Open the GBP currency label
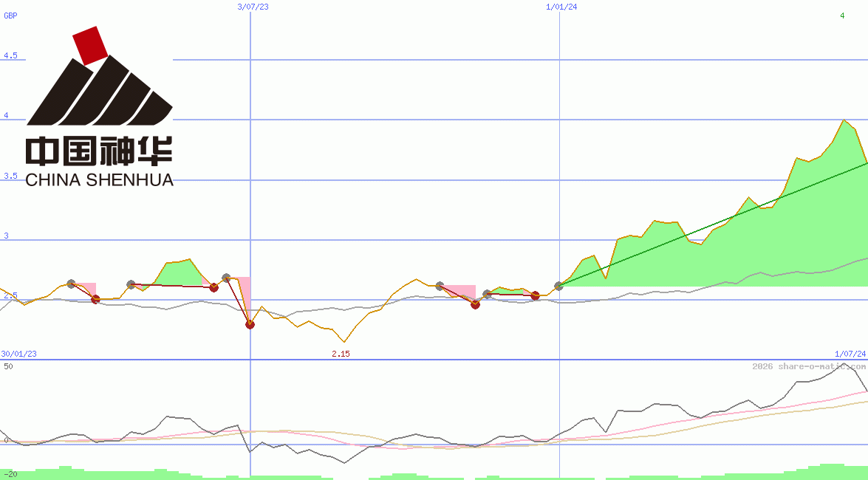The height and width of the screenshot is (480, 868). click(x=9, y=15)
